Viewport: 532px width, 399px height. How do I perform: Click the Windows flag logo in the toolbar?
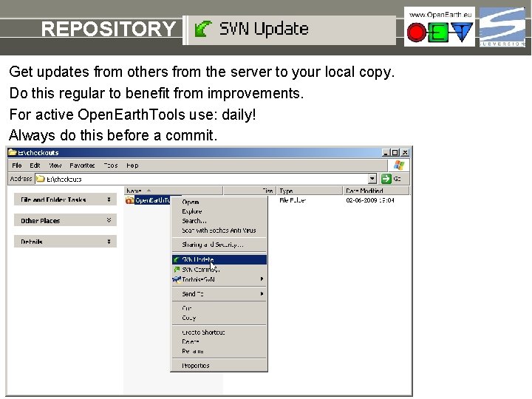(x=399, y=166)
